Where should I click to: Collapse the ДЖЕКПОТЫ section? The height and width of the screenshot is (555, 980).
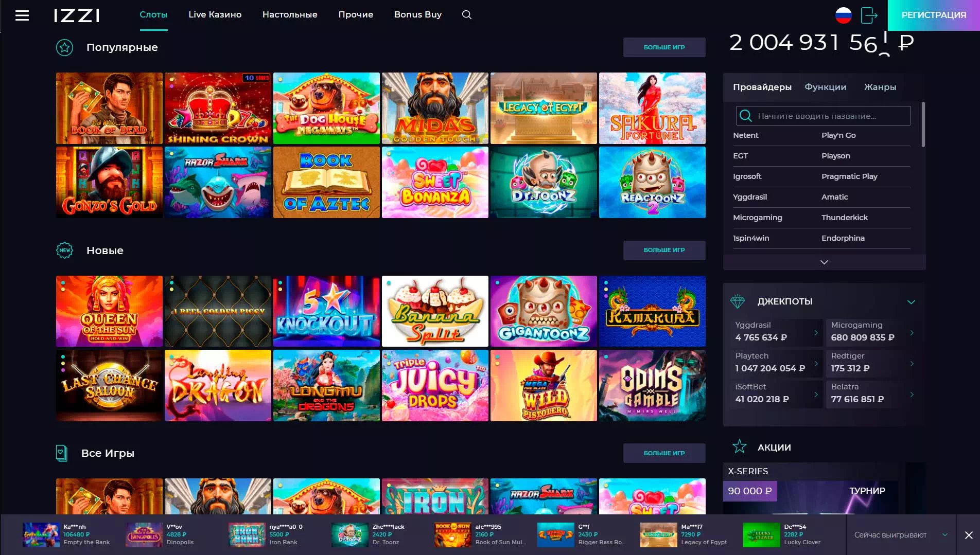coord(911,302)
